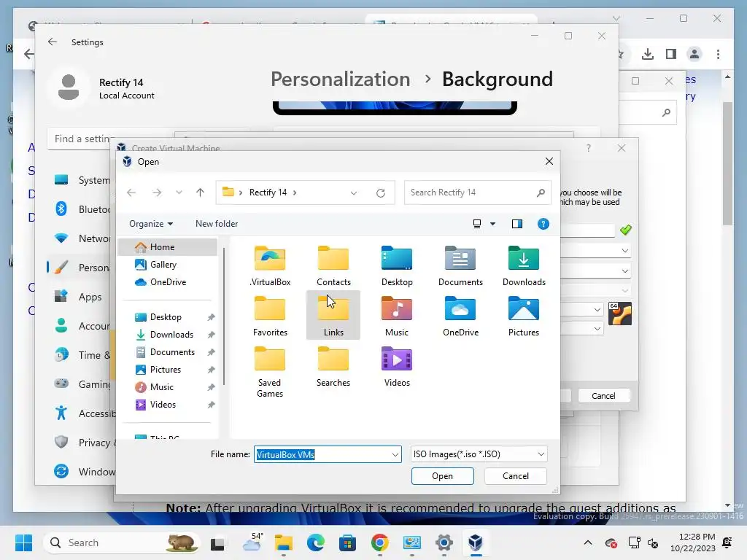Click the browser page vertical scrollbar
The width and height of the screenshot is (747, 560).
click(x=727, y=164)
